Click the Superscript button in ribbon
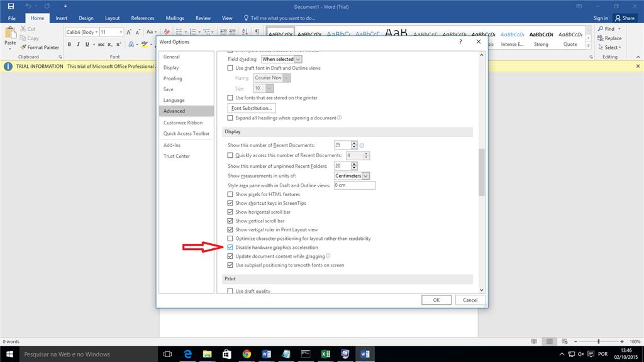The width and height of the screenshot is (644, 362). coord(119,45)
